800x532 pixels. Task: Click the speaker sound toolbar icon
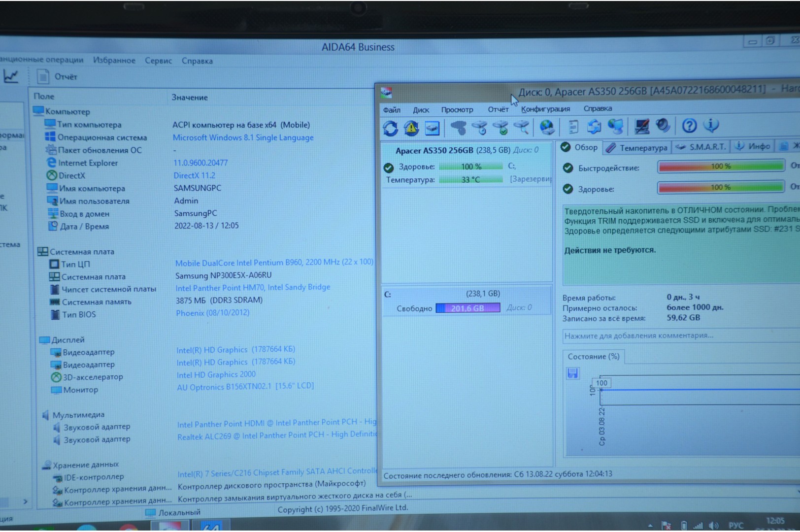click(x=663, y=126)
